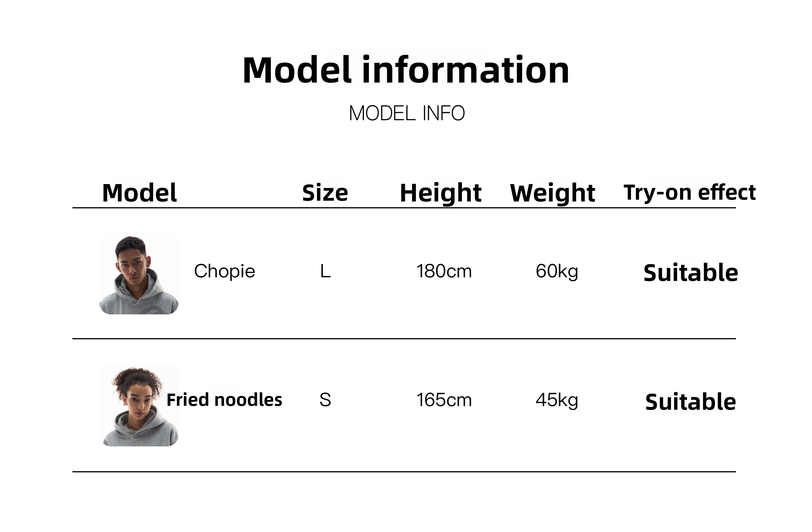Click size "S" in Fried noodles' row
This screenshot has width=812, height=532.
point(325,400)
